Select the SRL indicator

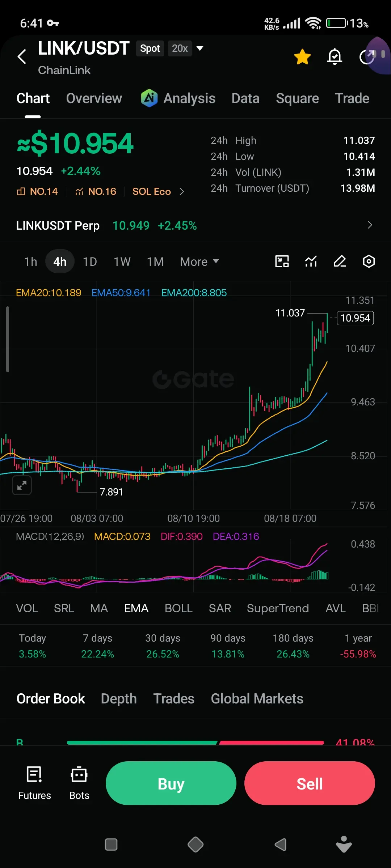tap(64, 608)
